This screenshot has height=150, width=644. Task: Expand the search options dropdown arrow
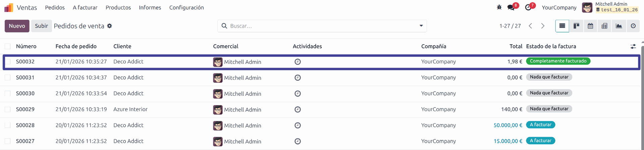click(421, 26)
